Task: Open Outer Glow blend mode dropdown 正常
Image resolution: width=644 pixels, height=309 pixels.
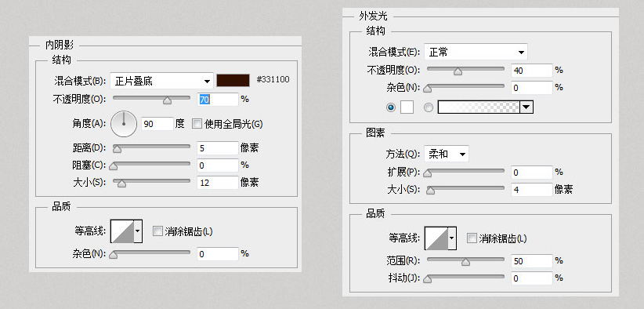Action: [x=476, y=53]
